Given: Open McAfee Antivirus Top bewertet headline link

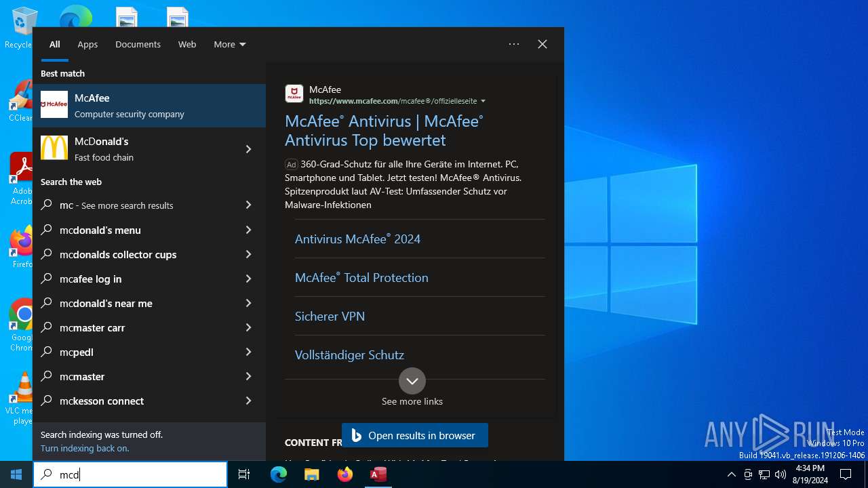Looking at the screenshot, I should pos(384,131).
